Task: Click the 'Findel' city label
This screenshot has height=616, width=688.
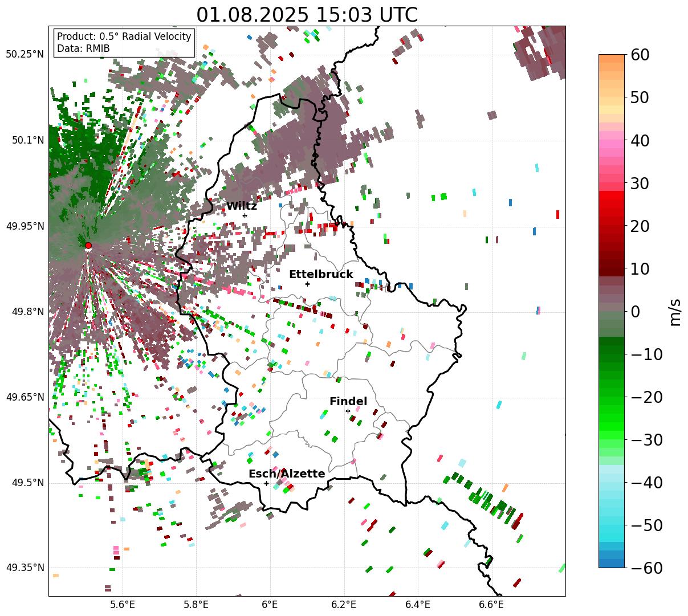Action: point(348,402)
